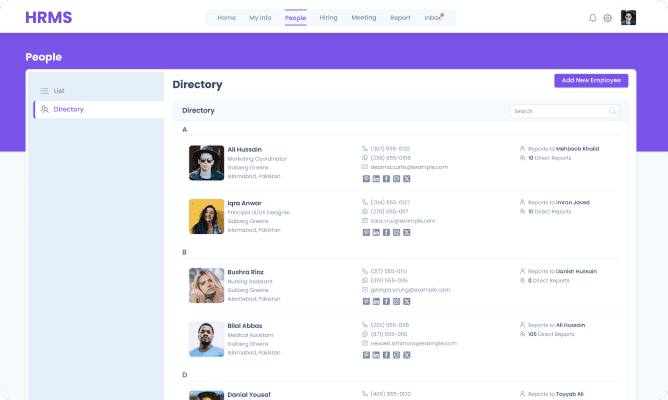Open Iqra Anwar's Facebook icon

pos(386,232)
